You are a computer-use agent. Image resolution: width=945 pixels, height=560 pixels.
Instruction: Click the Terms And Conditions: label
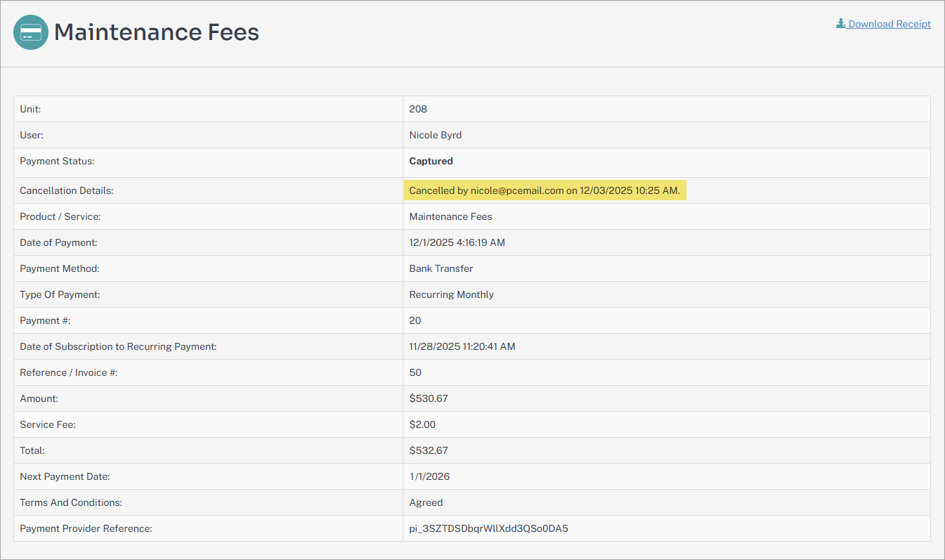tap(71, 502)
